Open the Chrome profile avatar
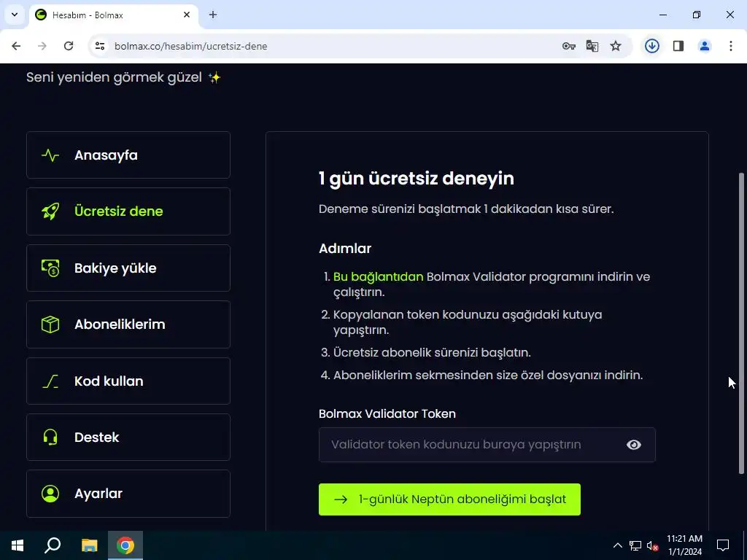The height and width of the screenshot is (560, 747). 705,46
